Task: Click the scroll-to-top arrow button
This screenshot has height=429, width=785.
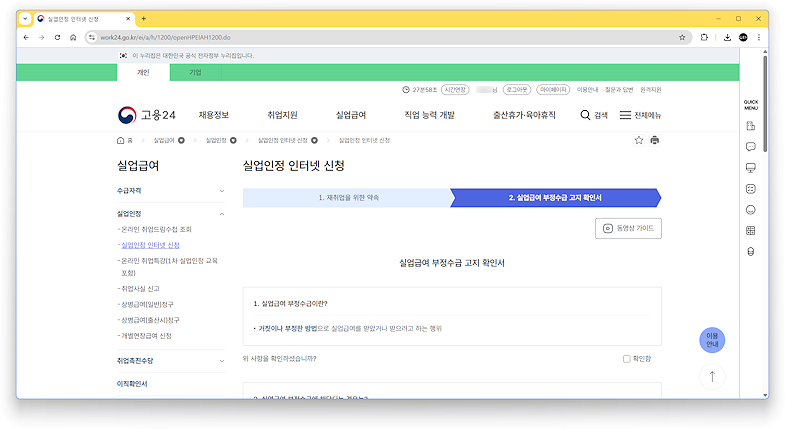Action: (712, 376)
